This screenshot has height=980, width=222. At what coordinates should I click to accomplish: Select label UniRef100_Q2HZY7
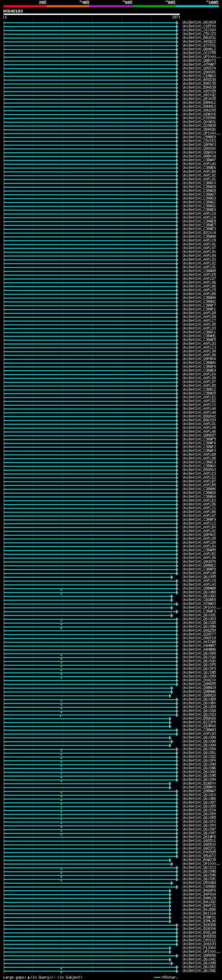click(199, 634)
